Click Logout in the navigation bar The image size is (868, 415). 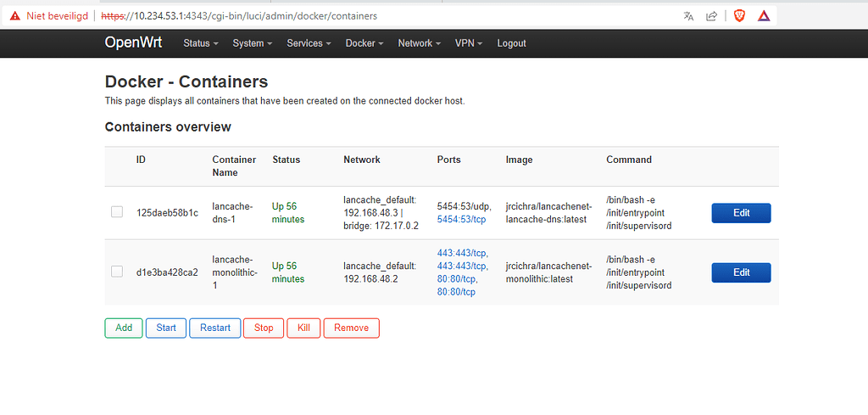(511, 43)
